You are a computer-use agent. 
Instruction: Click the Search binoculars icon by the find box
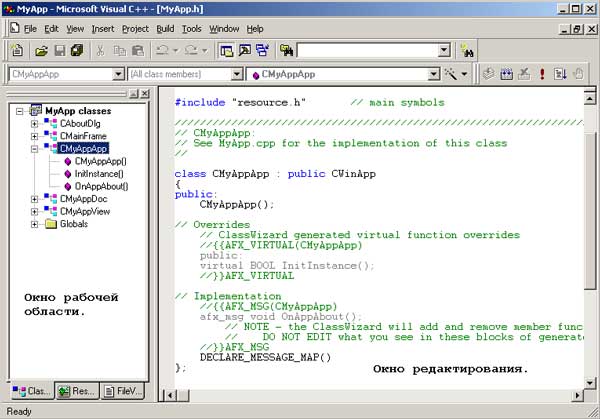tap(467, 50)
